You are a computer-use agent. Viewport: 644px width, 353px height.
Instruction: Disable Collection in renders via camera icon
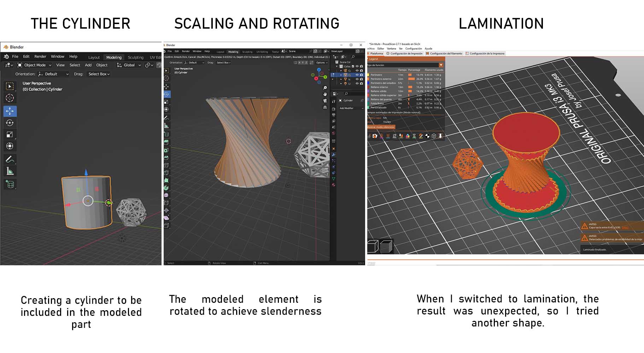(361, 66)
